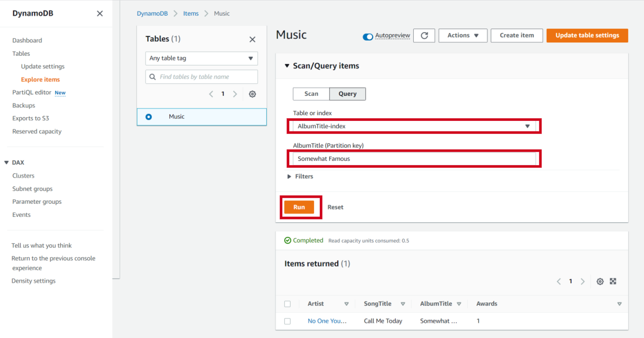Collapse the DAX navigation group
The height and width of the screenshot is (338, 644).
click(x=6, y=163)
